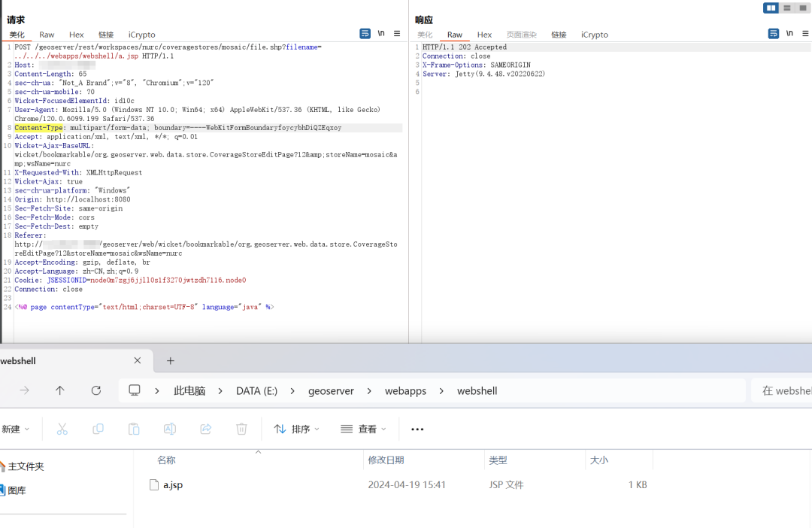Expand chevron after geoserver in breadcrumb
The image size is (812, 528).
(x=369, y=390)
